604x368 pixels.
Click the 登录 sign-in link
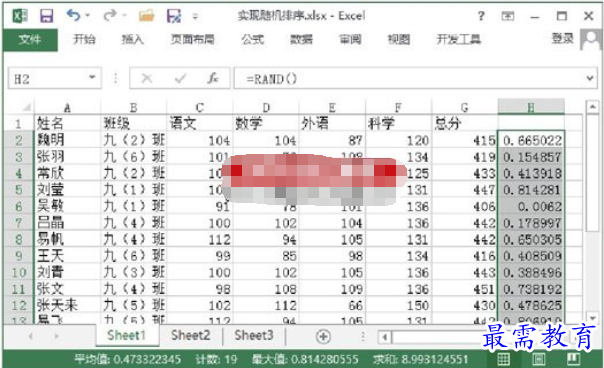562,38
